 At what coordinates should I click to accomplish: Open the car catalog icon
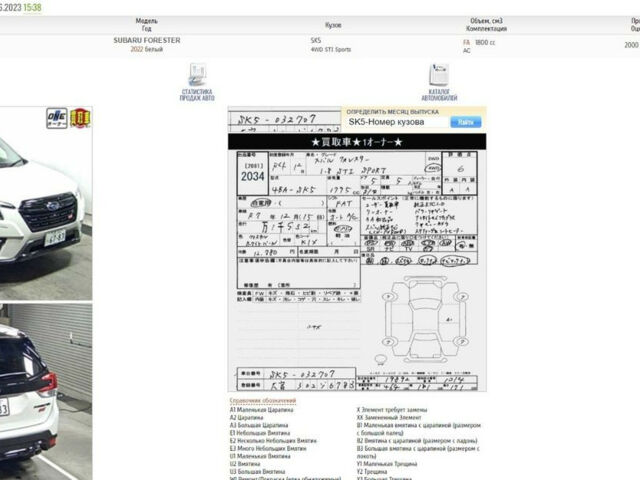coord(439,82)
